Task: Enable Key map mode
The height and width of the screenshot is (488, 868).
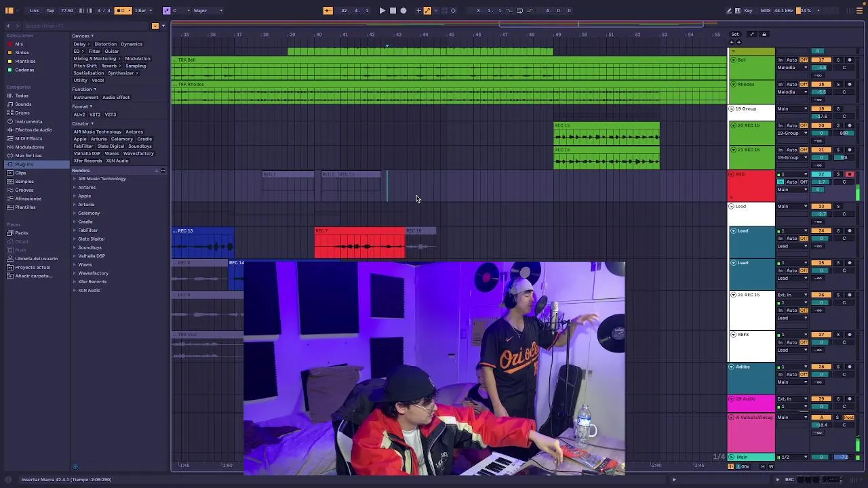Action: (x=748, y=10)
